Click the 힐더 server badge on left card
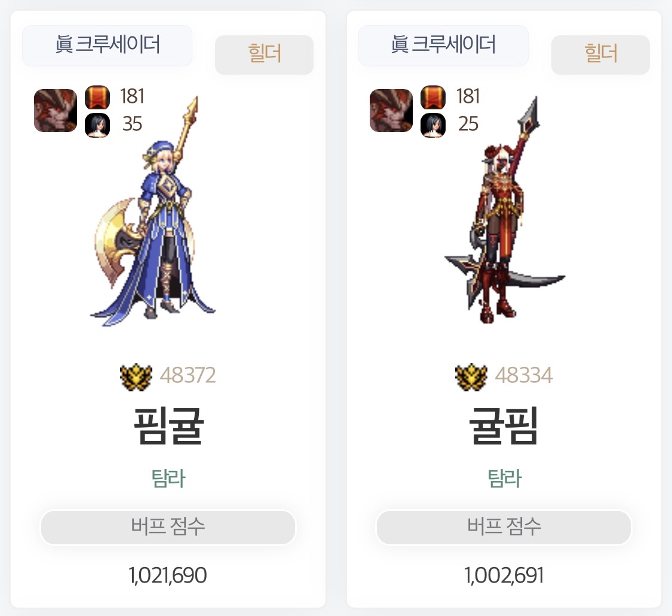Viewport: 672px width, 616px height. [x=264, y=54]
